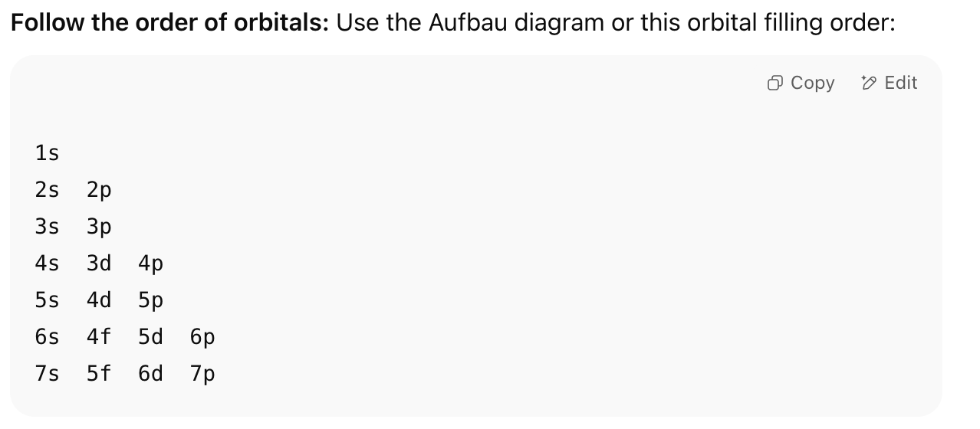
Task: Click the 6p orbital entry
Action: tap(203, 338)
